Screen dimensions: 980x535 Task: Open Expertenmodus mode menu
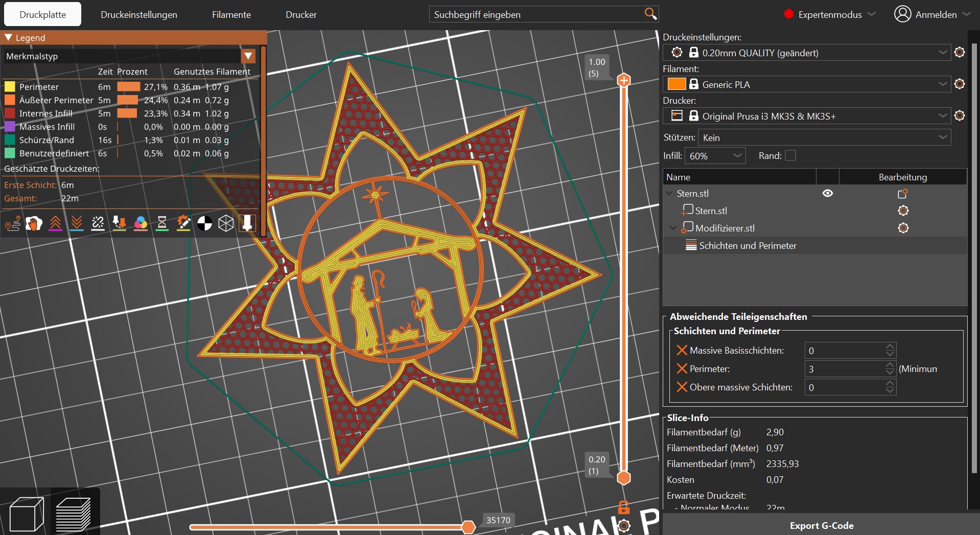(x=829, y=14)
